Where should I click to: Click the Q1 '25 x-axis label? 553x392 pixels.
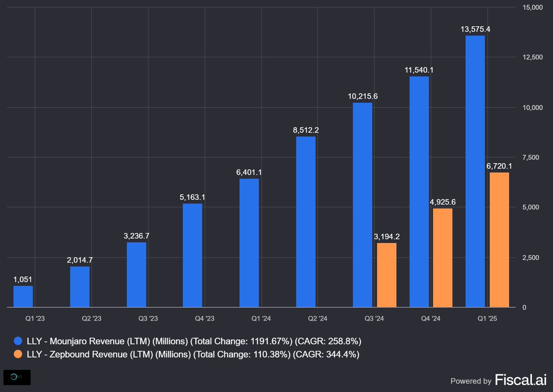coord(488,319)
